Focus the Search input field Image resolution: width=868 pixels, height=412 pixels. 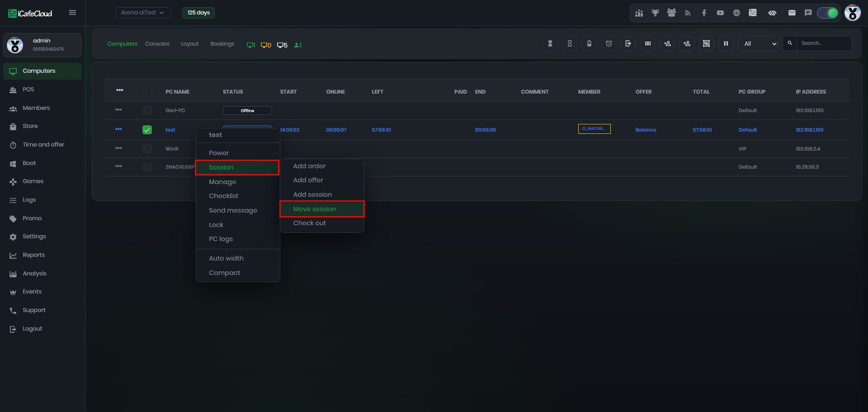[x=824, y=43]
